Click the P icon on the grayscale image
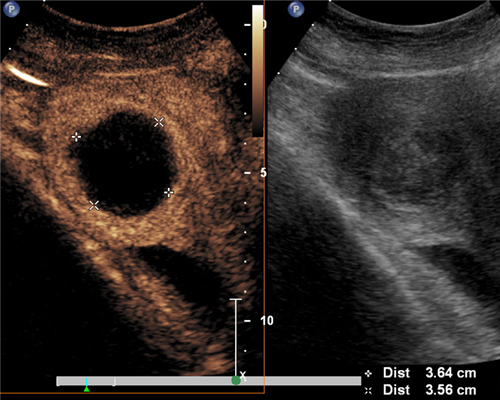 click(296, 9)
